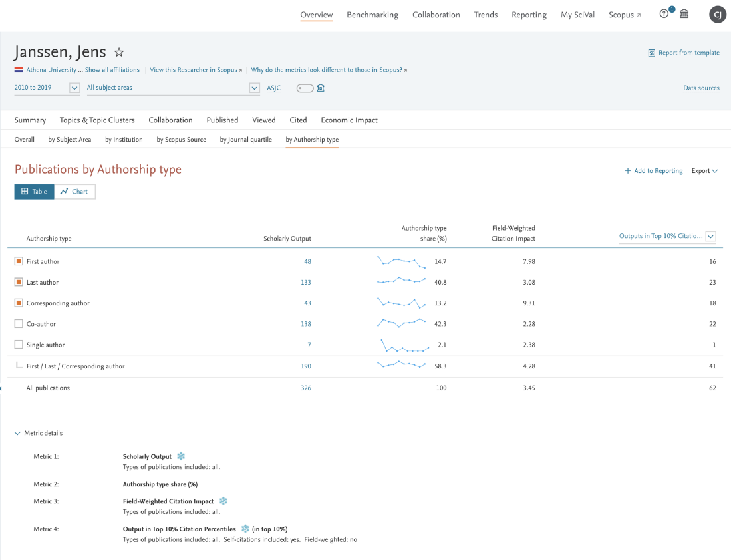Star Janssen, Jens as favorite
This screenshot has width=731, height=560.
point(119,53)
